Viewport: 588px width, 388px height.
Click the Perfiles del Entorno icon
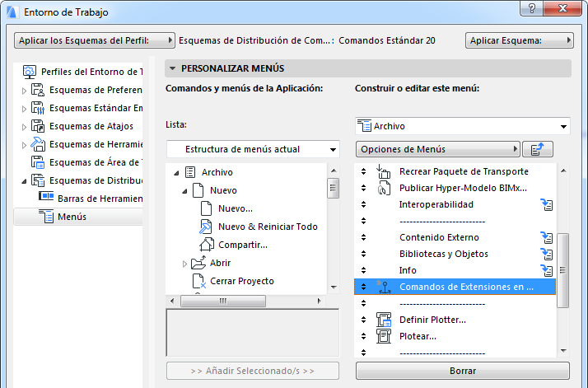click(29, 72)
